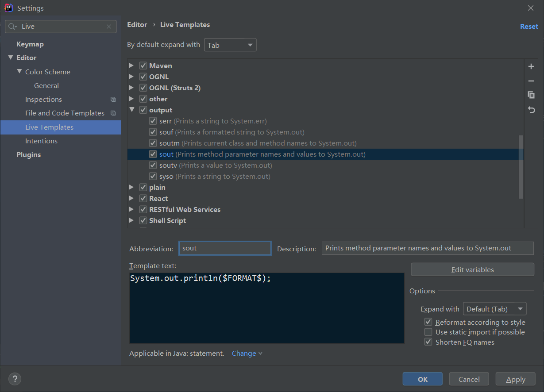Clear the search field with the x icon
Viewport: 544px width, 392px height.
(x=109, y=27)
